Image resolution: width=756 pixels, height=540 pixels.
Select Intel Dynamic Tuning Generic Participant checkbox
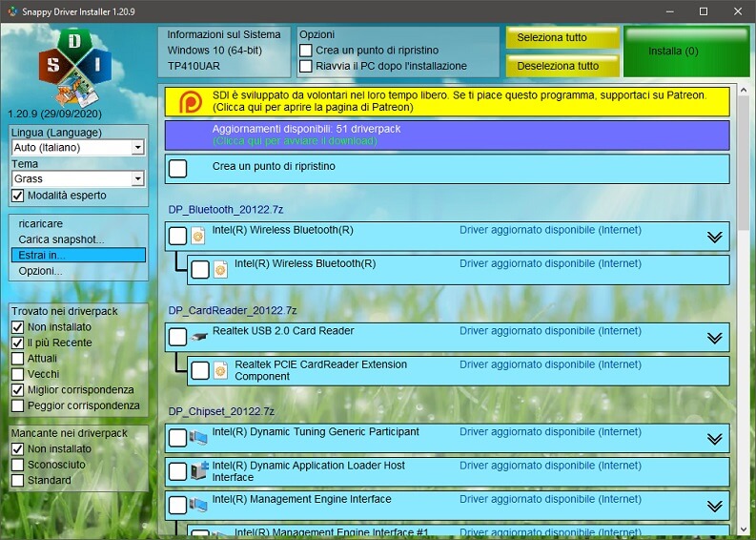178,438
